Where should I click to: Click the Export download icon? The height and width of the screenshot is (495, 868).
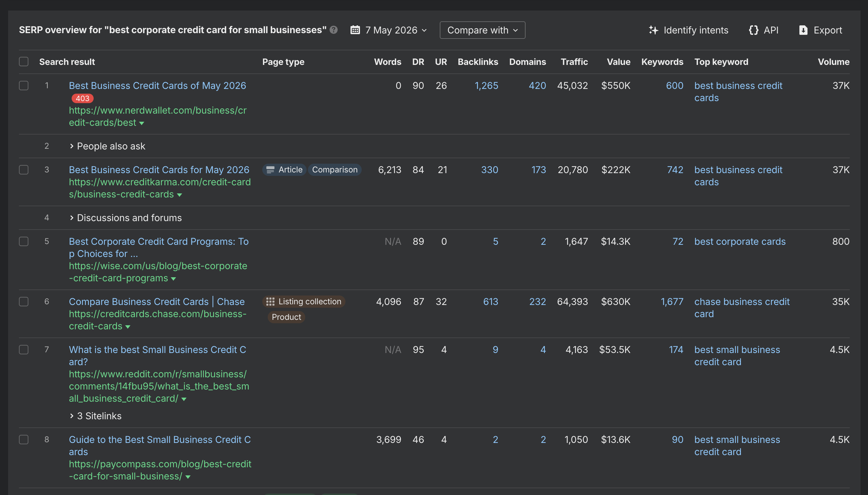(x=803, y=30)
